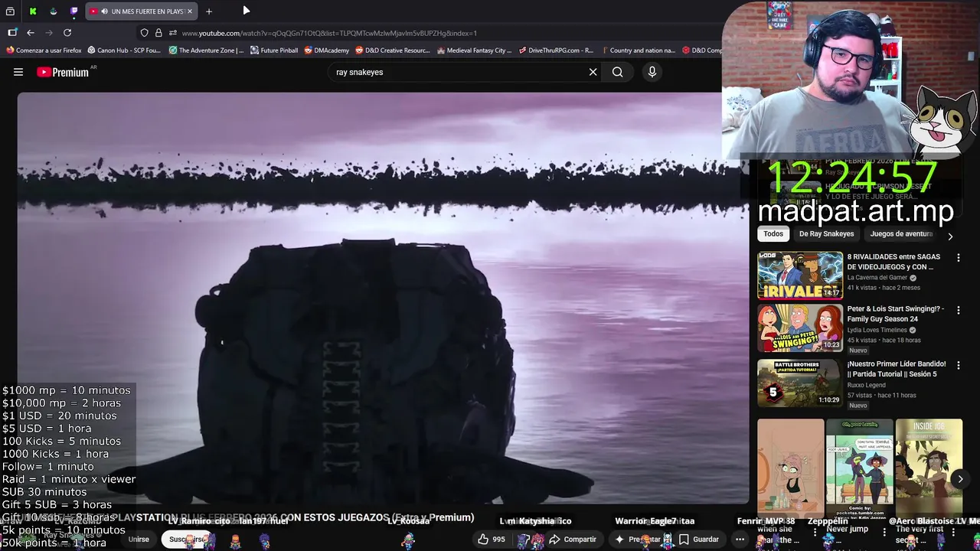Click the YouTube URL address field
The height and width of the screenshot is (551, 980).
[429, 33]
